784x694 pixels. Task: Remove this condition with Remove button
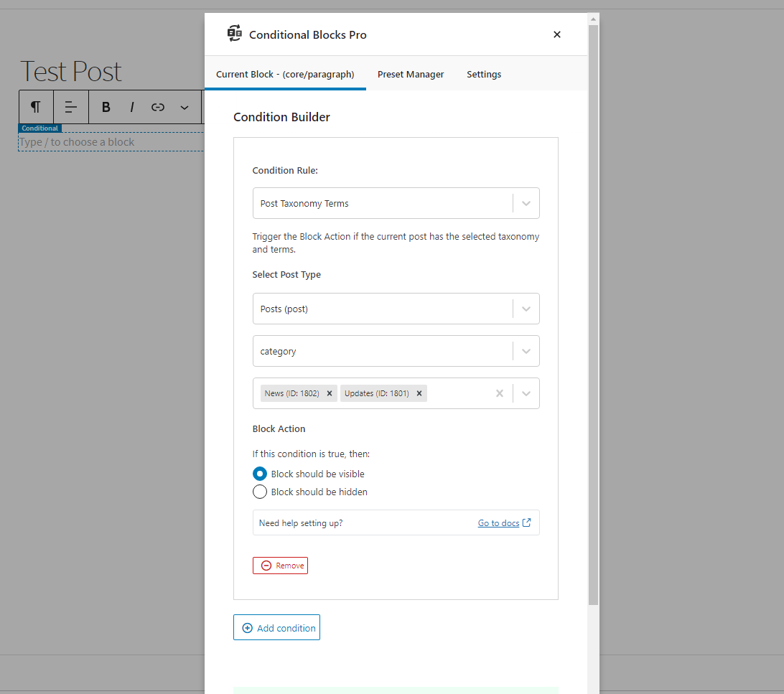(281, 566)
